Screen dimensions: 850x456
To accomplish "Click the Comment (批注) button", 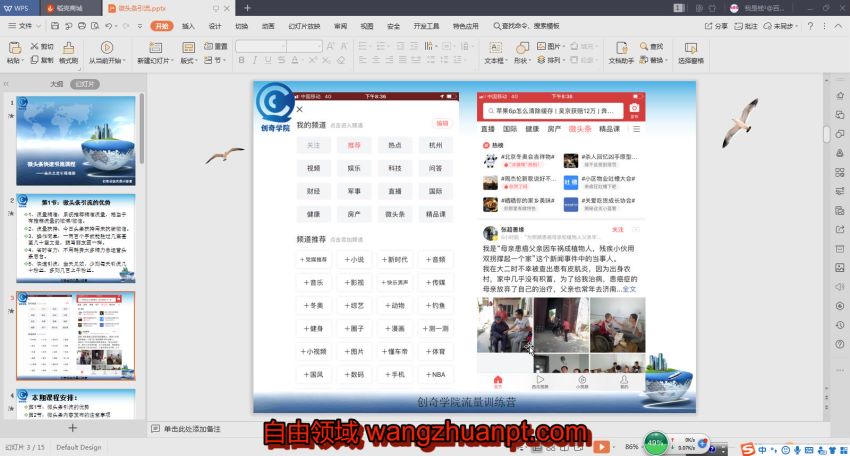I will [x=746, y=25].
